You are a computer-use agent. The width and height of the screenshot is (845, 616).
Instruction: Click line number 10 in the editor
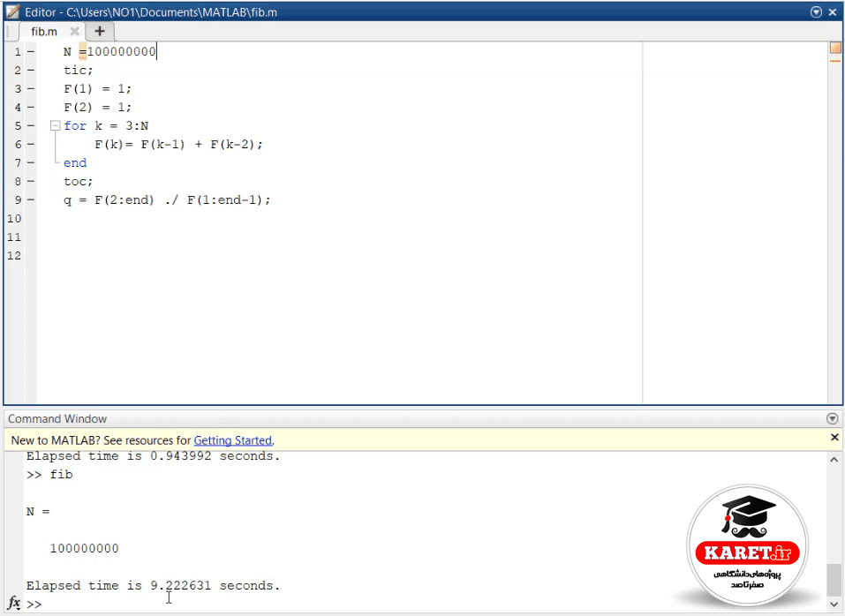pyautogui.click(x=14, y=219)
